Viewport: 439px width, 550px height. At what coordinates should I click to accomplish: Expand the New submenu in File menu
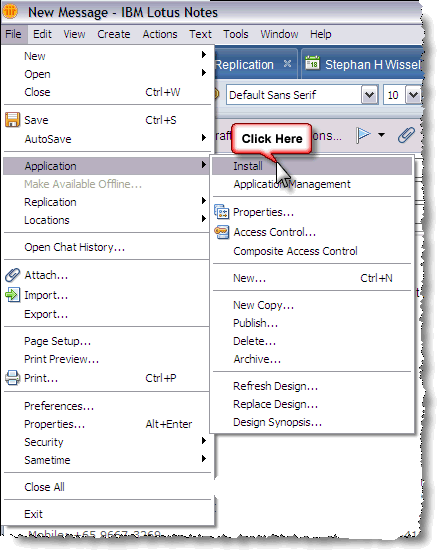click(x=204, y=55)
